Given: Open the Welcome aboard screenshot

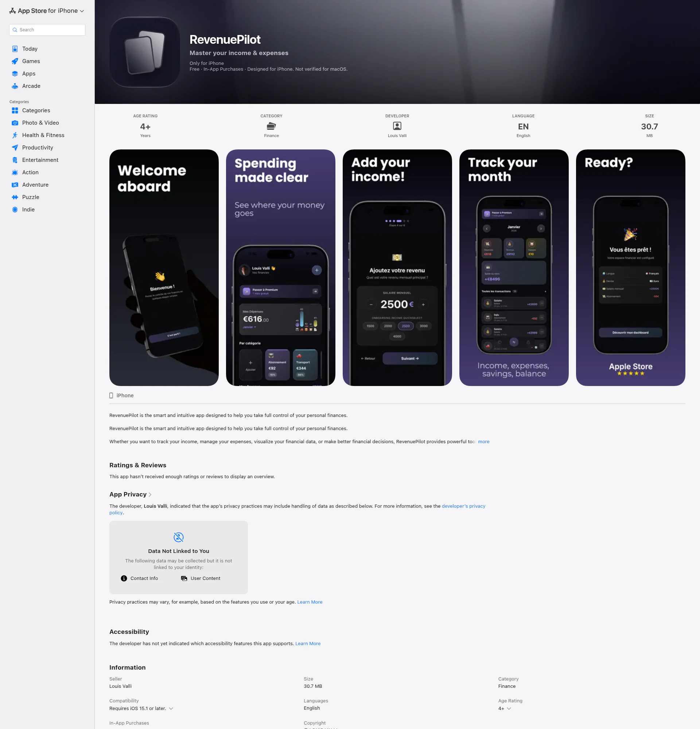Looking at the screenshot, I should [164, 268].
